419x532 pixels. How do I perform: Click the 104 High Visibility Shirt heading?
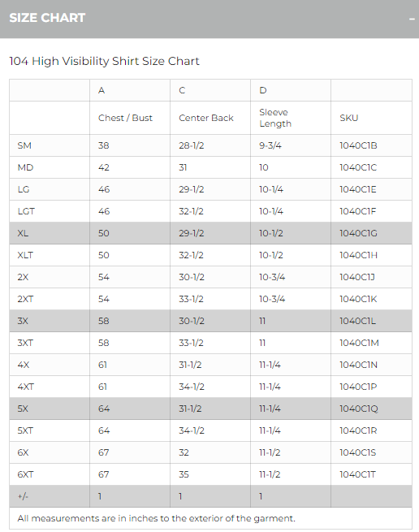point(104,62)
